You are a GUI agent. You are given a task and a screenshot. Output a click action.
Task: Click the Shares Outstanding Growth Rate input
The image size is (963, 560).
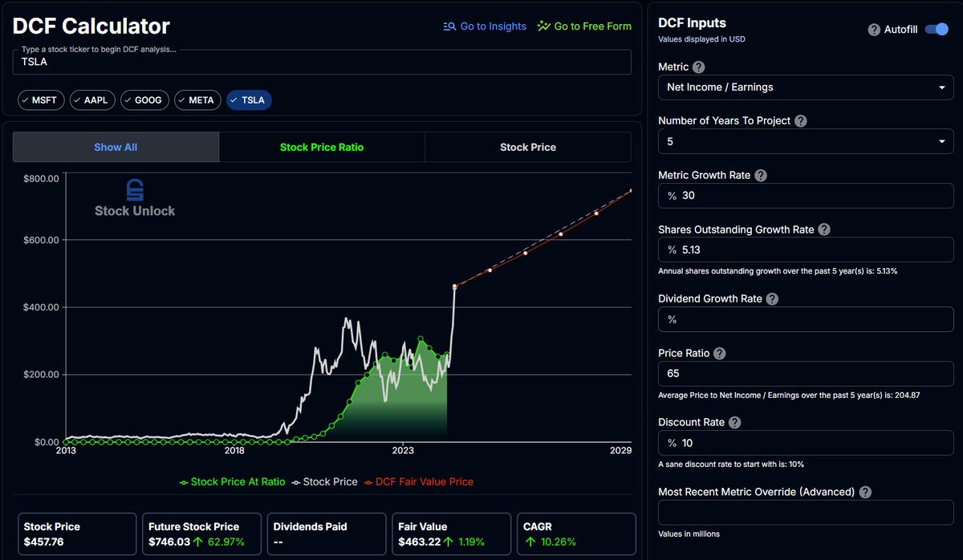tap(806, 250)
